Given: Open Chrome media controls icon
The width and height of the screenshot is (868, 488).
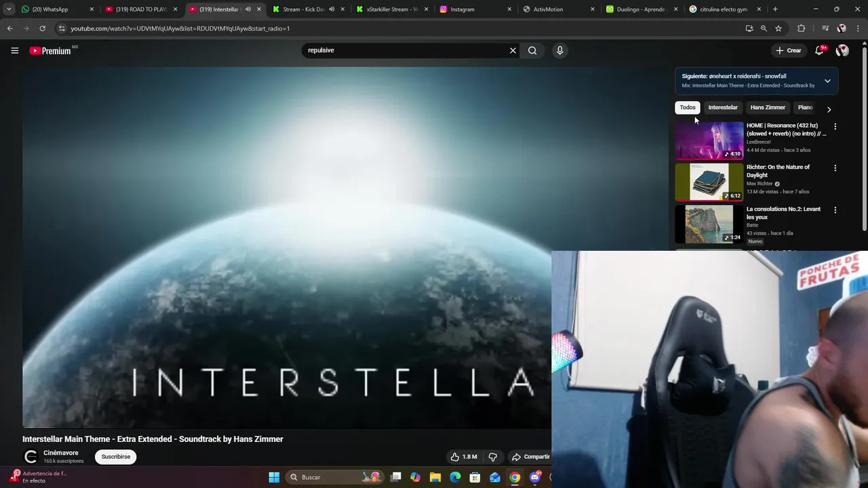Looking at the screenshot, I should 825,28.
